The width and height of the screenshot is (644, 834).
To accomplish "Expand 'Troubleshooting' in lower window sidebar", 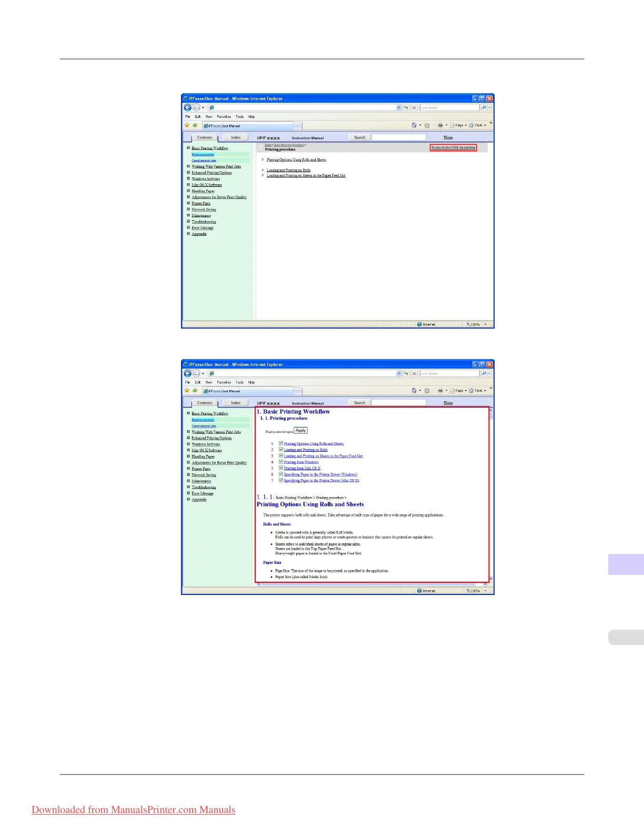I will click(188, 487).
